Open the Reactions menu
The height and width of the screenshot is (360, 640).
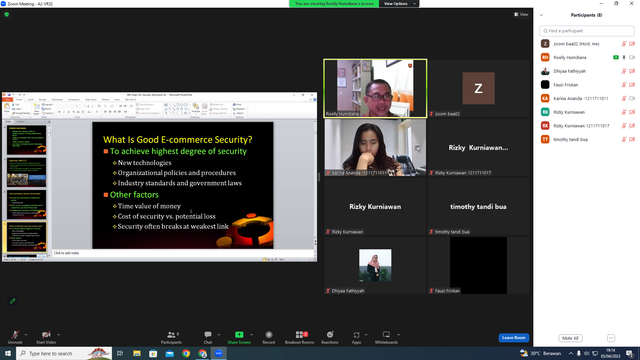[330, 337]
